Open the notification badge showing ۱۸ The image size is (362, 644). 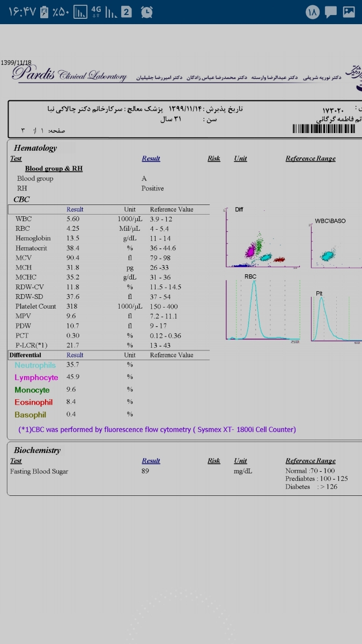(313, 12)
